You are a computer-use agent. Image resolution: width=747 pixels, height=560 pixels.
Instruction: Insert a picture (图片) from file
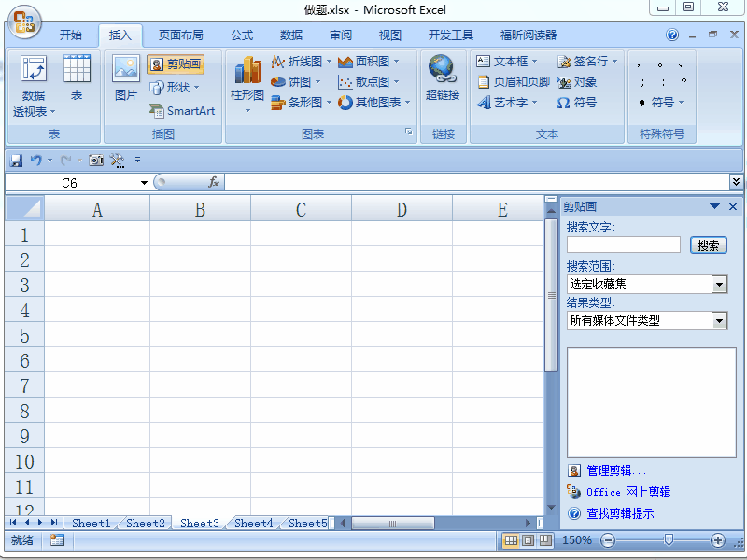point(126,77)
